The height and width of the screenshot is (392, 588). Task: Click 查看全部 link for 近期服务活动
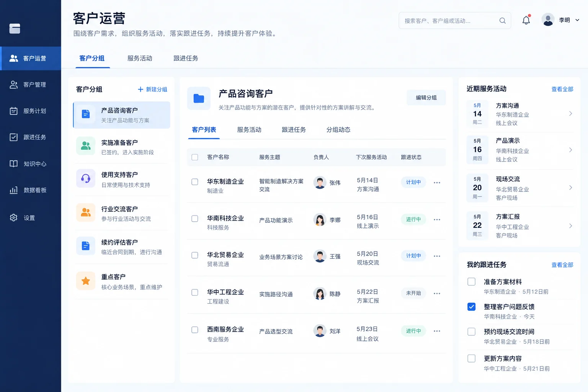click(562, 89)
